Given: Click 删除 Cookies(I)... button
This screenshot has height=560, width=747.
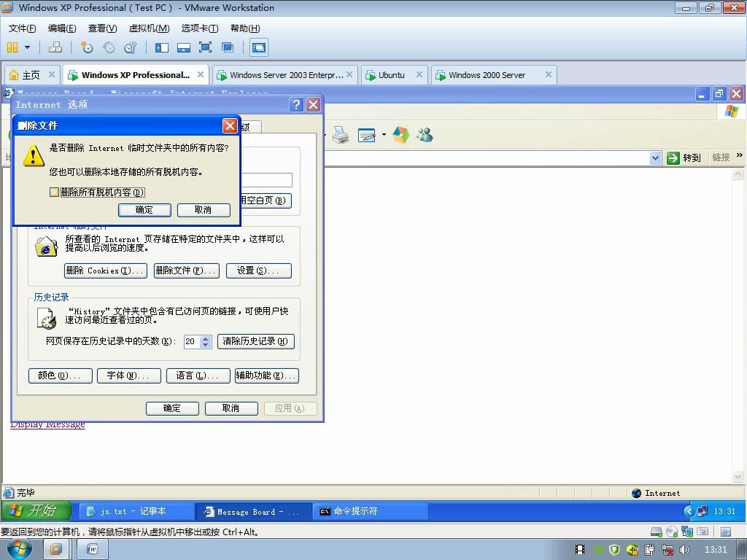Looking at the screenshot, I should [105, 271].
